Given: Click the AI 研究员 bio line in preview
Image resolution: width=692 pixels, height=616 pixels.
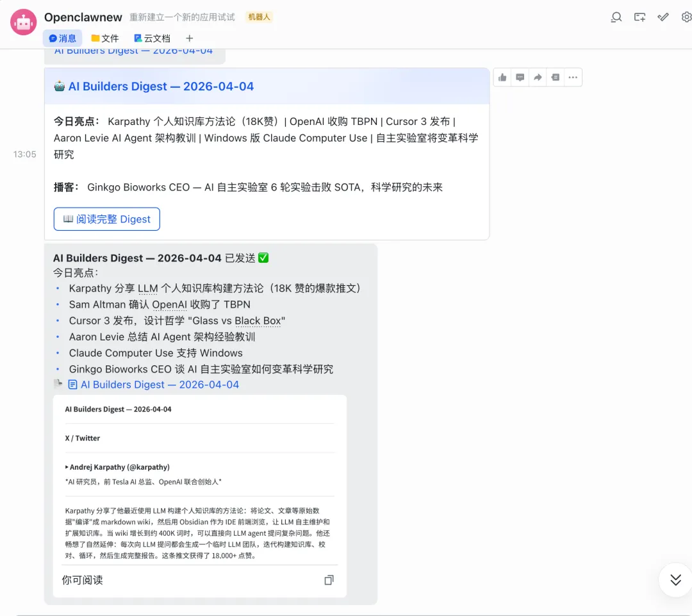Looking at the screenshot, I should (144, 482).
